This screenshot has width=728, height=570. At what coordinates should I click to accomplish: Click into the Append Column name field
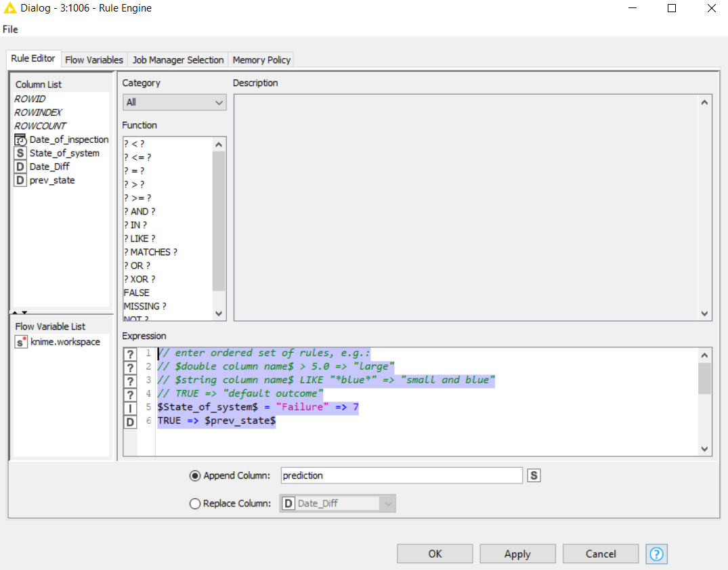(x=402, y=475)
